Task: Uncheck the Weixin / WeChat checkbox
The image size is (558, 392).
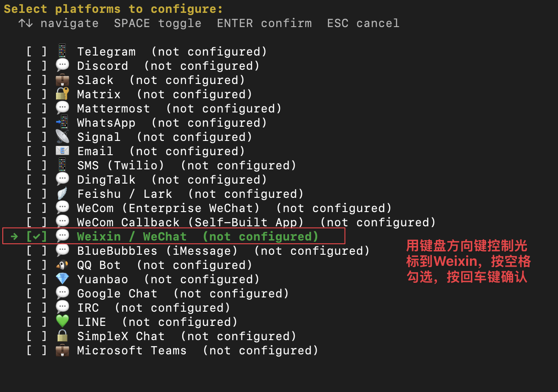Action: 37,236
